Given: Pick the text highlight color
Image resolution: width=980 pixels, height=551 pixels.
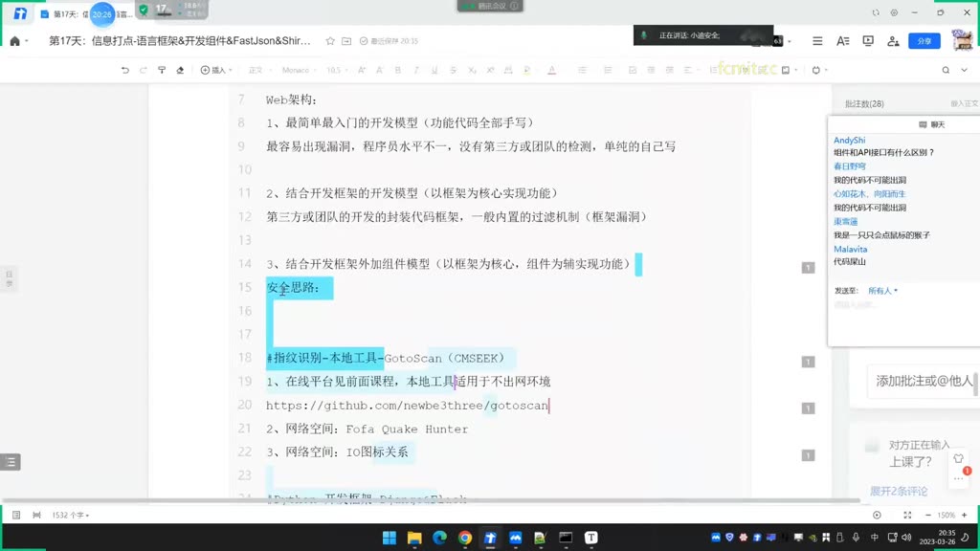Looking at the screenshot, I should point(527,70).
